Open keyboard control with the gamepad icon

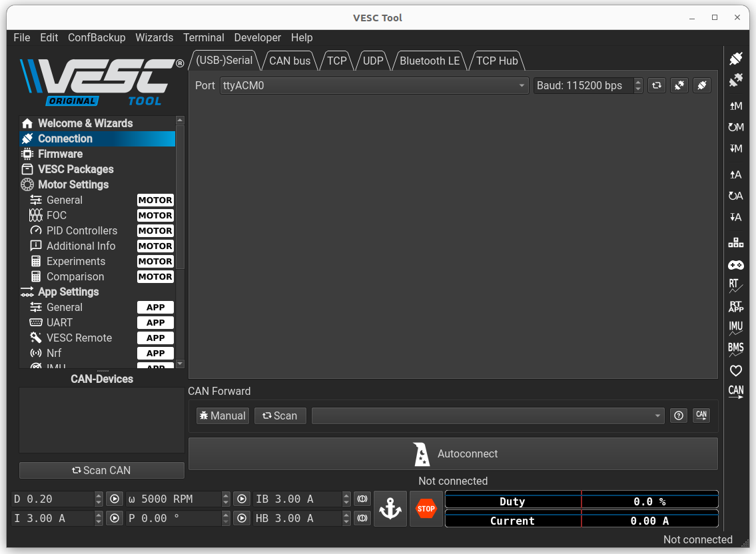pyautogui.click(x=735, y=264)
